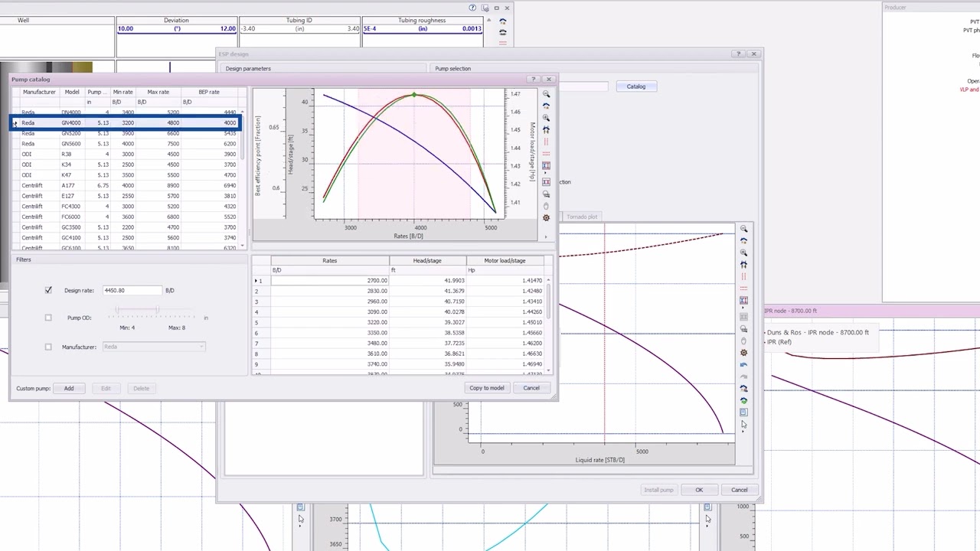Viewport: 980px width, 551px height.
Task: Open settings gear in ESP design plot toolbar
Action: (743, 353)
